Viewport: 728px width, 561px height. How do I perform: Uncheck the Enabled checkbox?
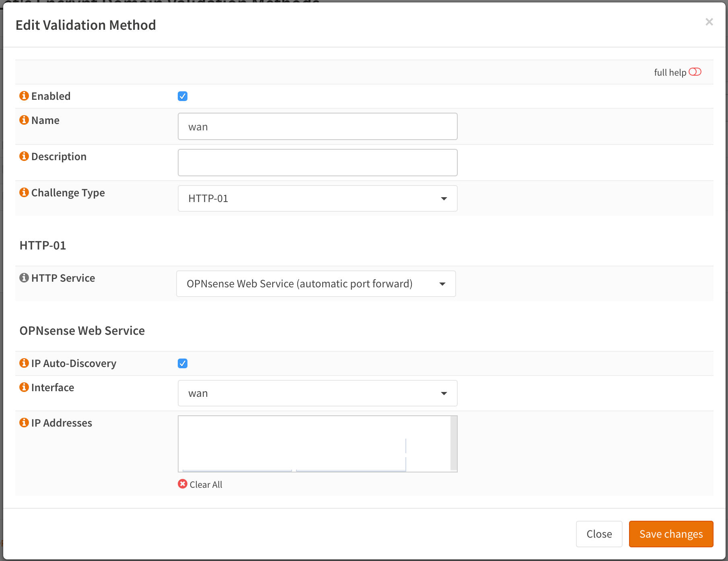pyautogui.click(x=183, y=96)
